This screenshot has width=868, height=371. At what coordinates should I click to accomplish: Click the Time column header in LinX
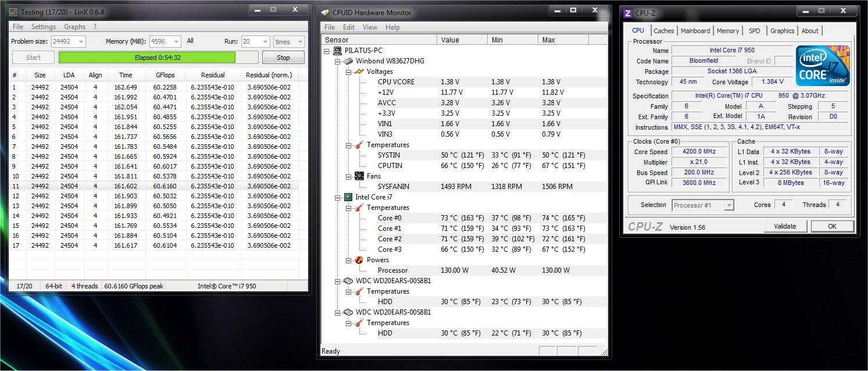pyautogui.click(x=126, y=75)
